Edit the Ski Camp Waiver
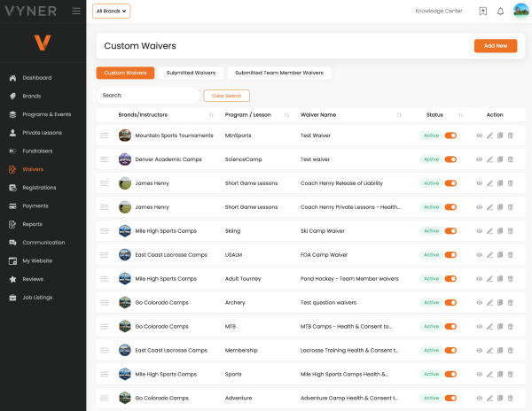This screenshot has height=411, width=532. (x=489, y=231)
